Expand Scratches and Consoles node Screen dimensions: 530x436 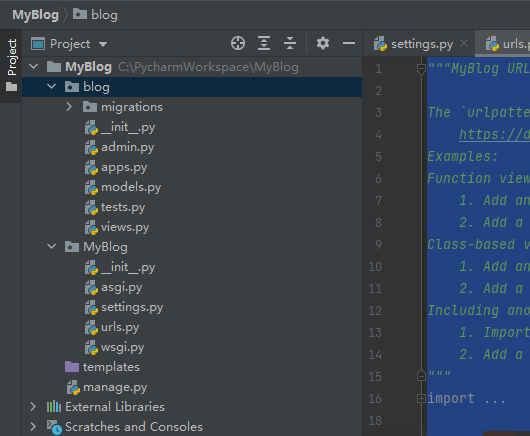point(33,427)
